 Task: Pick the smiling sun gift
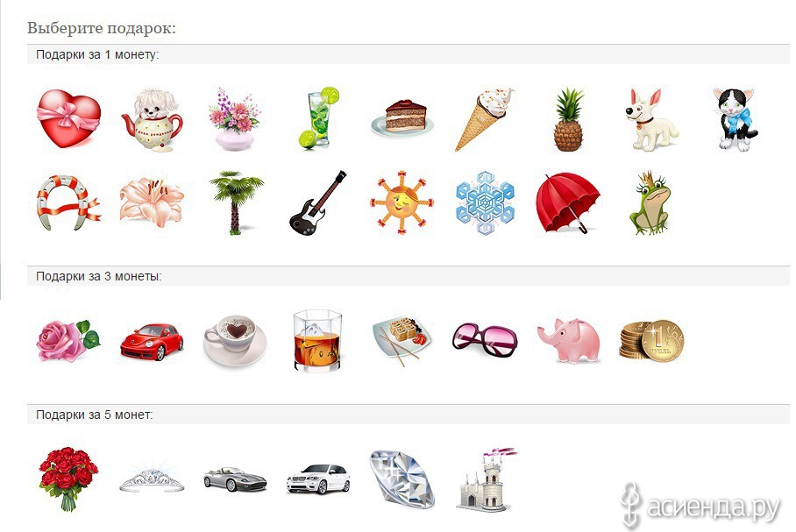click(x=402, y=202)
